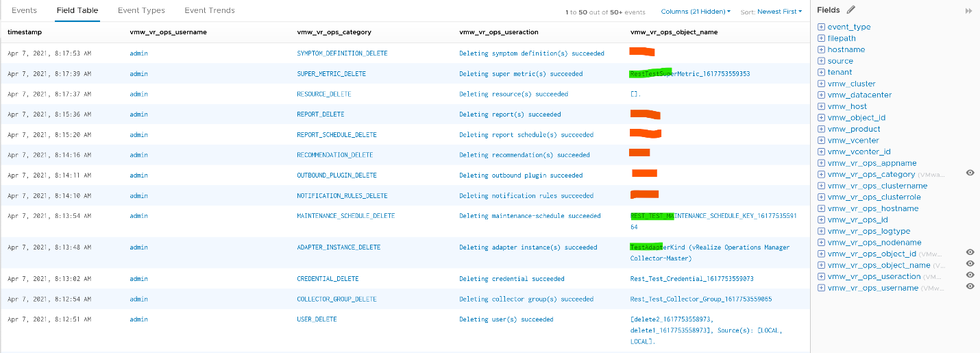This screenshot has width=980, height=353.
Task: Click the timestamp column header
Action: pos(24,32)
